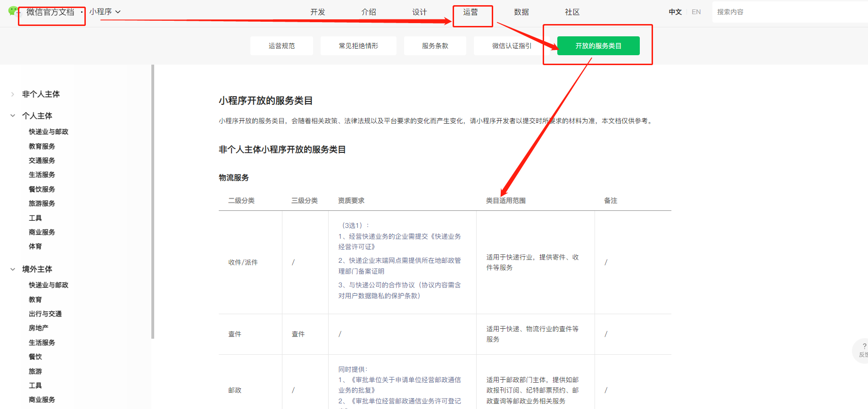Switch to the 开发 tab
868x409 pixels.
(318, 12)
